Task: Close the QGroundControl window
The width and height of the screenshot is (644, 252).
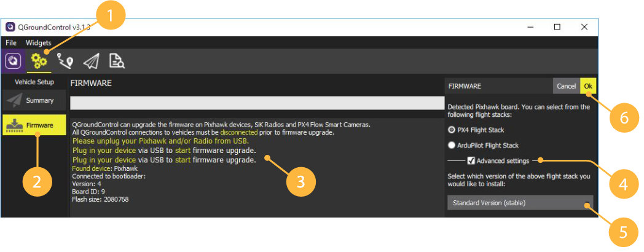Action: click(584, 27)
